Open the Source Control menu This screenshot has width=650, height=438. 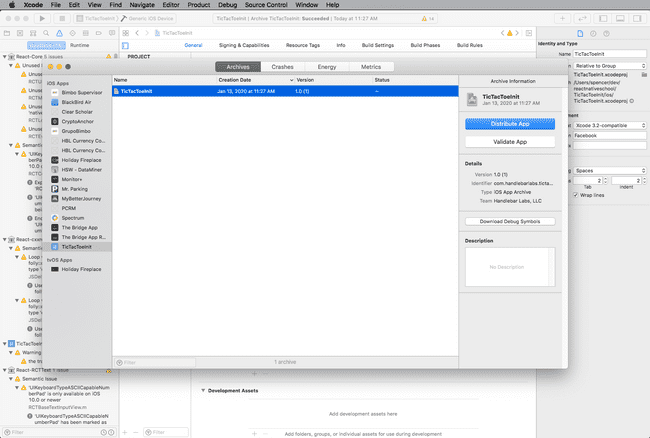click(x=266, y=5)
